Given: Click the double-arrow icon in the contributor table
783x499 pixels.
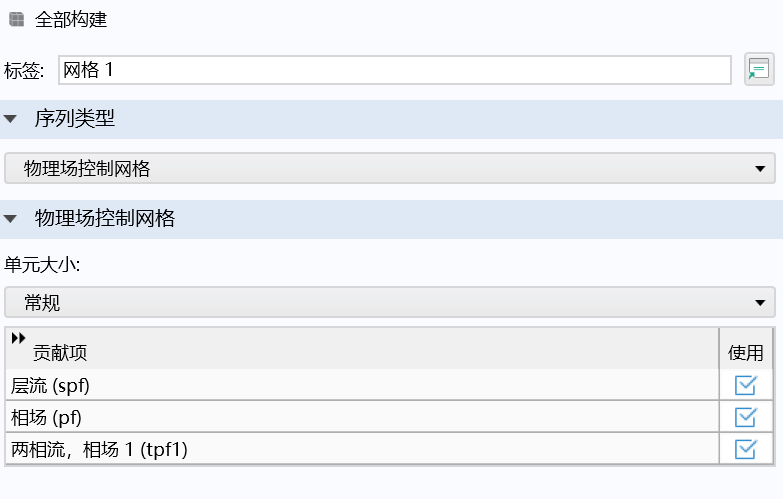Looking at the screenshot, I should tap(18, 338).
